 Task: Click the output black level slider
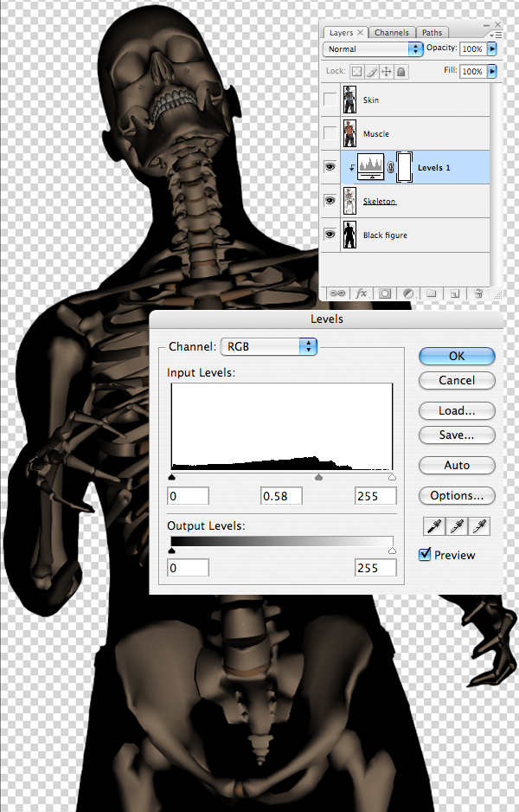pyautogui.click(x=172, y=551)
